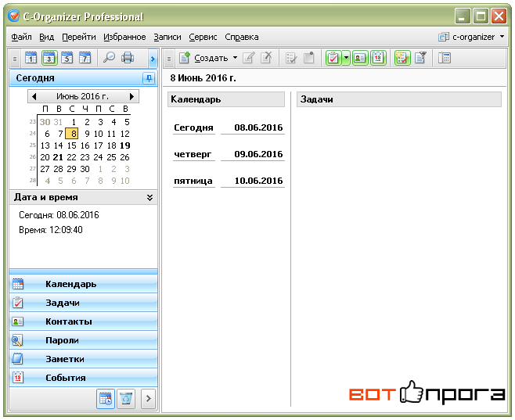Switch to 7-day calendar view
Viewport: 515px width, 420px height.
click(85, 59)
